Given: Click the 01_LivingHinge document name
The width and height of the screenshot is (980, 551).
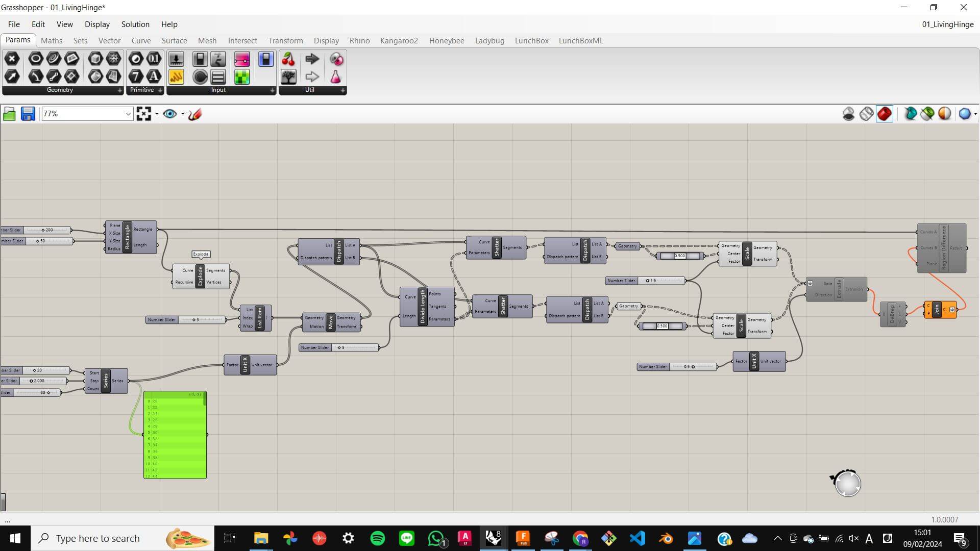Looking at the screenshot, I should (x=948, y=24).
